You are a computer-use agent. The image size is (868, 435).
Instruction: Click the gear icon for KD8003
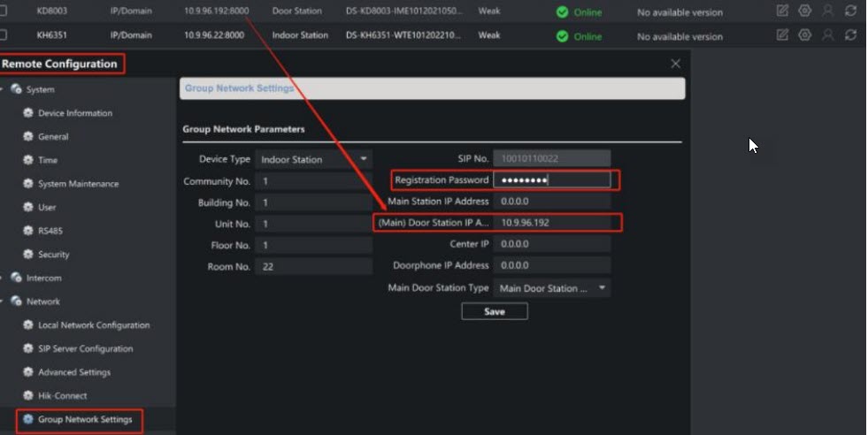click(x=804, y=11)
